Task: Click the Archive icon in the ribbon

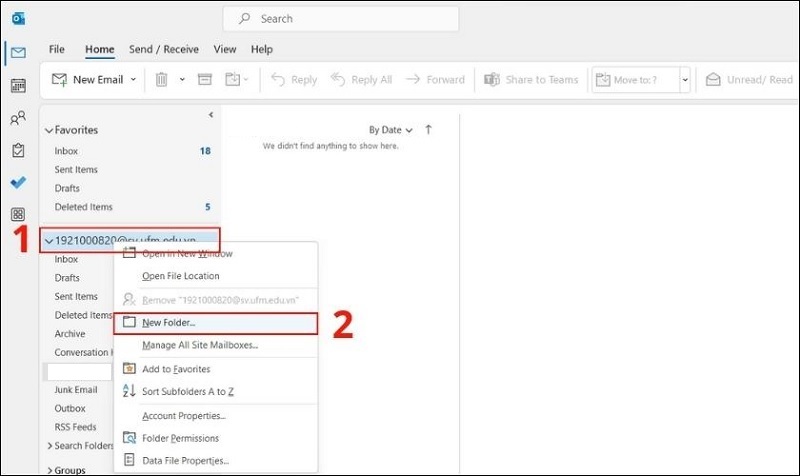Action: pyautogui.click(x=205, y=80)
